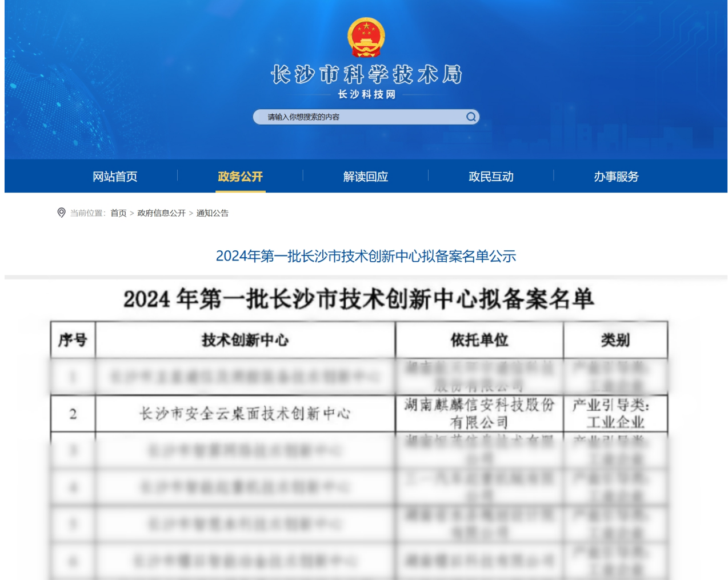Click the 首页 breadcrumb link
The image size is (728, 580).
click(x=118, y=213)
